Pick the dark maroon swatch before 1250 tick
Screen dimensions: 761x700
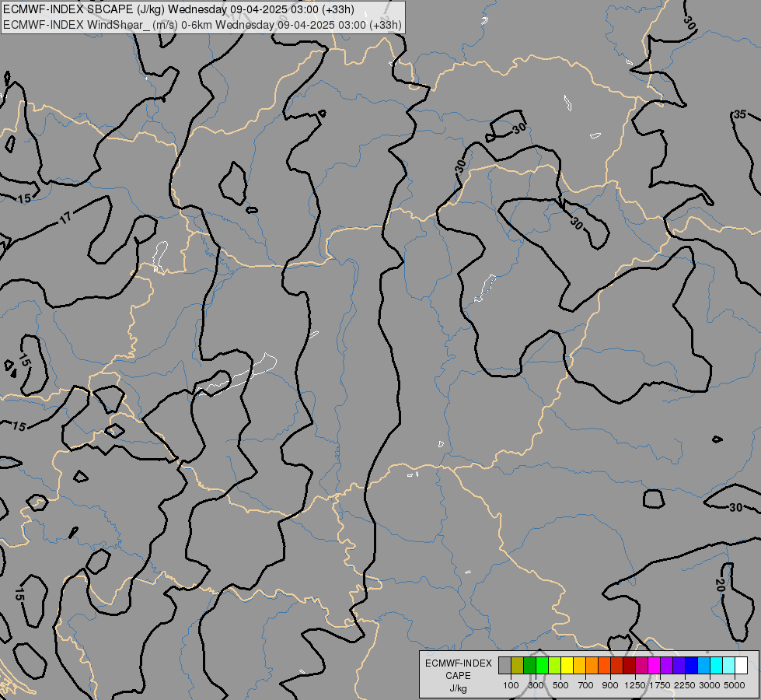click(630, 665)
